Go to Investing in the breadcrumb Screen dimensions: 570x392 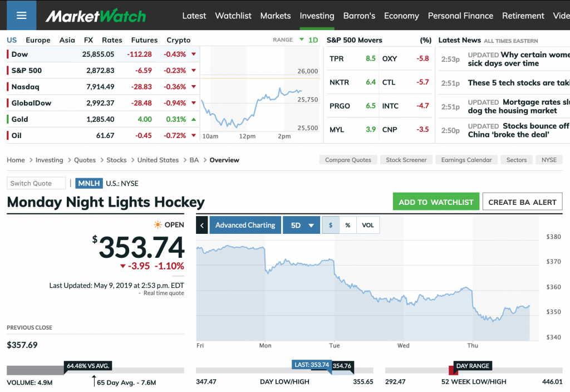49,160
